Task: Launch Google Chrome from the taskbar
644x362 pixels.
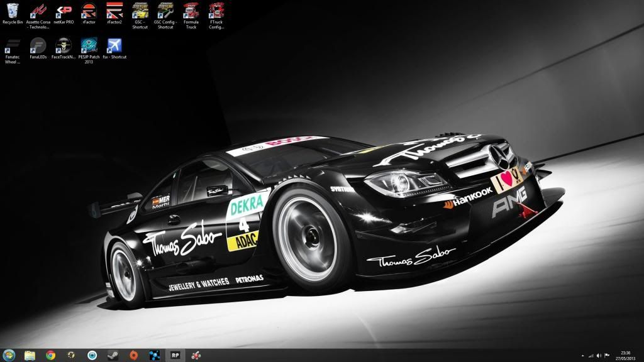Action: click(50, 355)
